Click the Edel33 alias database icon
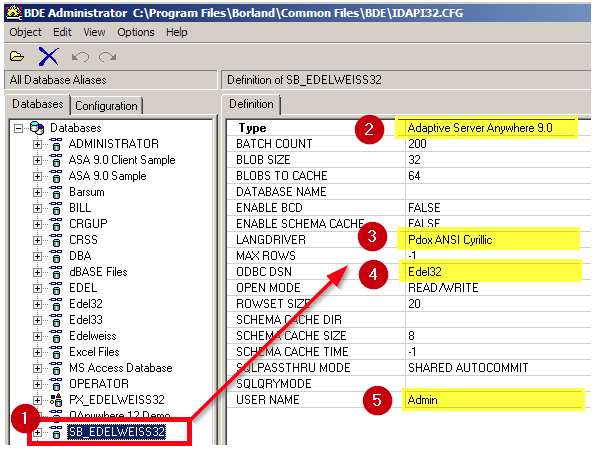Image resolution: width=605 pixels, height=454 pixels. 56,320
